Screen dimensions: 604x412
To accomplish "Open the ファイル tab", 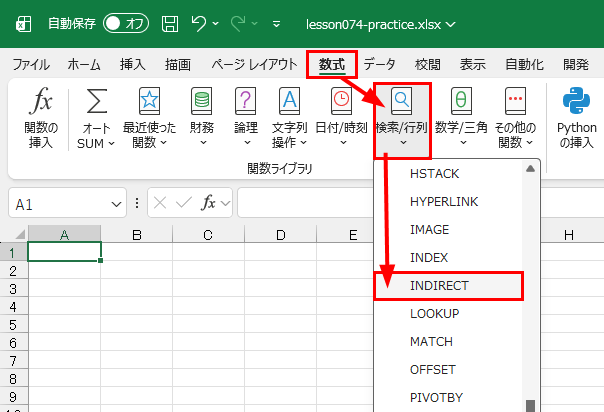I will pyautogui.click(x=31, y=64).
